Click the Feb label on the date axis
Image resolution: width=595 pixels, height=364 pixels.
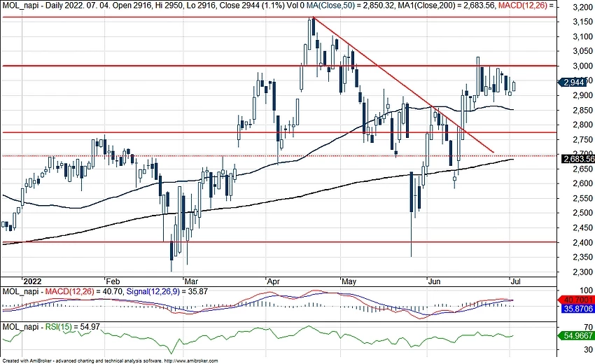click(x=113, y=281)
